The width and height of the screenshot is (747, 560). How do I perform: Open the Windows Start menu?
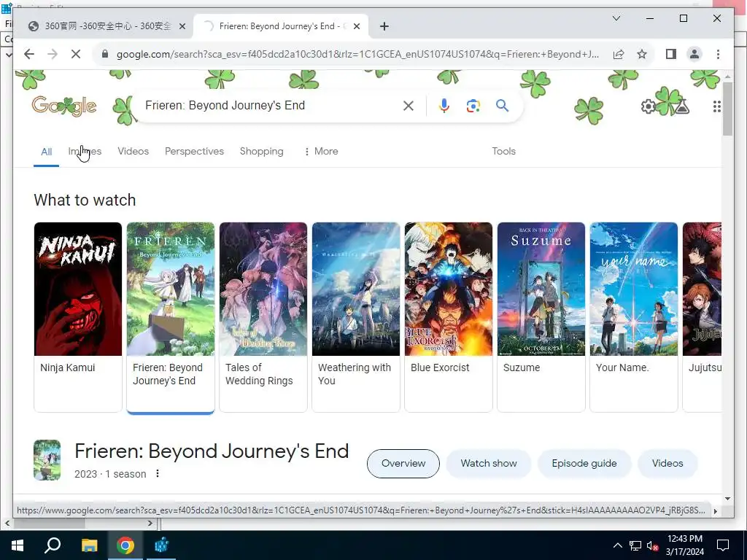click(x=18, y=545)
